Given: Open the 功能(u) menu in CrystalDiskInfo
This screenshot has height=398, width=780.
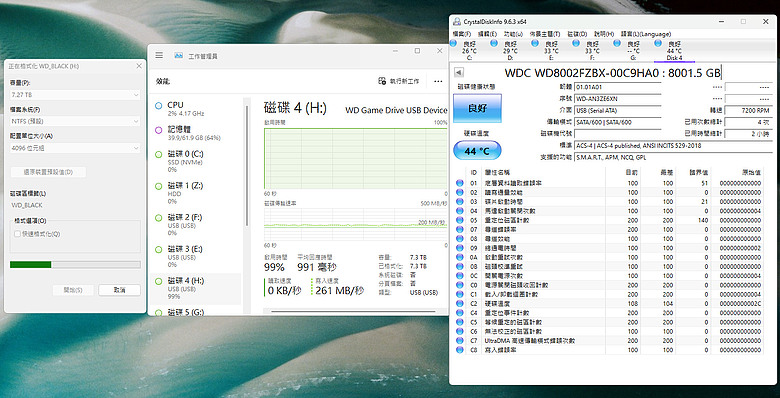Looking at the screenshot, I should click(x=513, y=34).
